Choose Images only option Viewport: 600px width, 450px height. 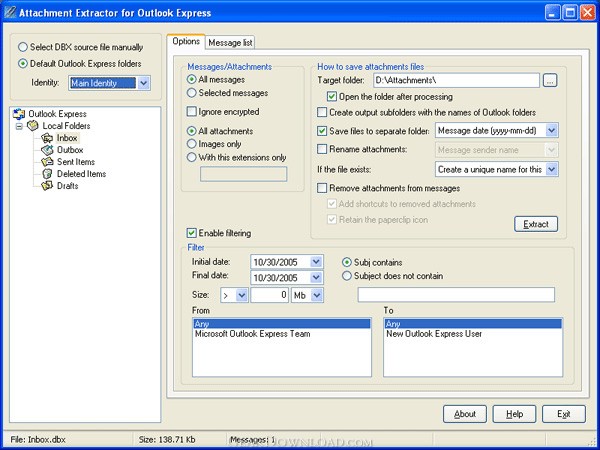click(214, 144)
